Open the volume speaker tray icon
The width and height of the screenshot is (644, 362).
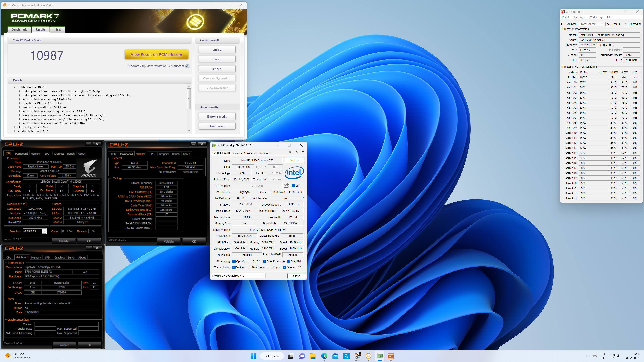point(619,356)
